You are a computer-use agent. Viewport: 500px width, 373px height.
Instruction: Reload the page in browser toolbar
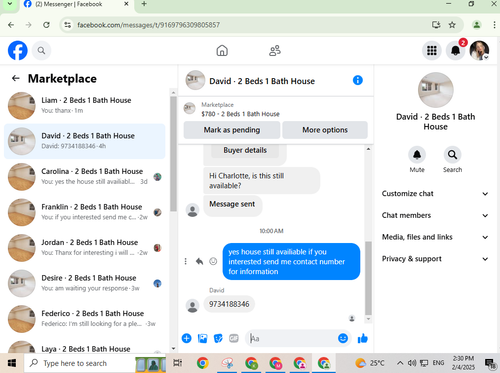[x=46, y=25]
